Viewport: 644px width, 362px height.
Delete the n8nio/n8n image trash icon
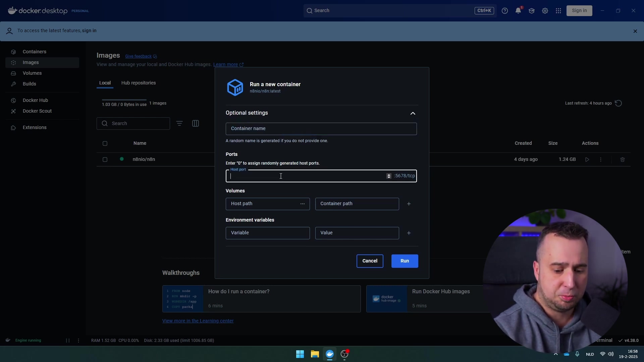tap(623, 160)
